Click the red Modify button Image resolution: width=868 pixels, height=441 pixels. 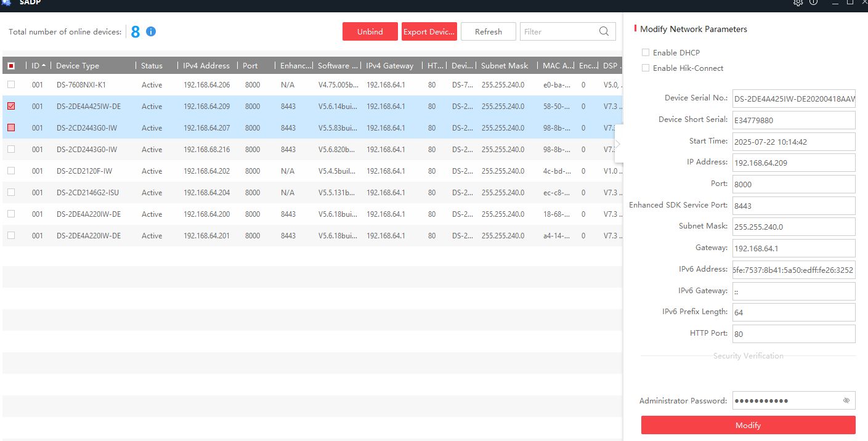point(748,425)
